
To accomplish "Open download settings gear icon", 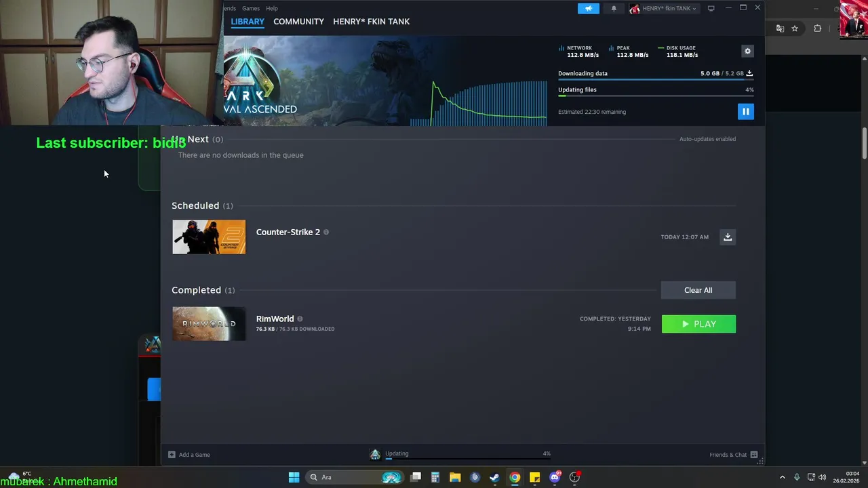I will (747, 51).
